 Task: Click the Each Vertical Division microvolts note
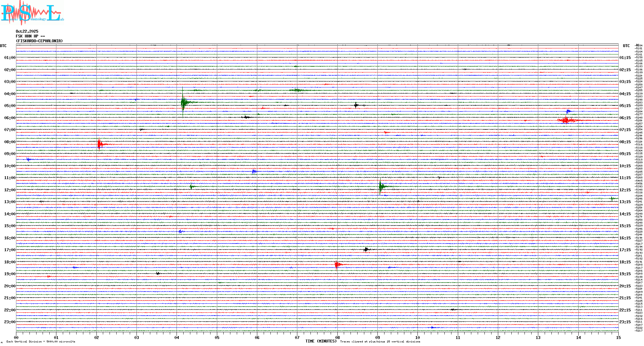click(x=41, y=342)
